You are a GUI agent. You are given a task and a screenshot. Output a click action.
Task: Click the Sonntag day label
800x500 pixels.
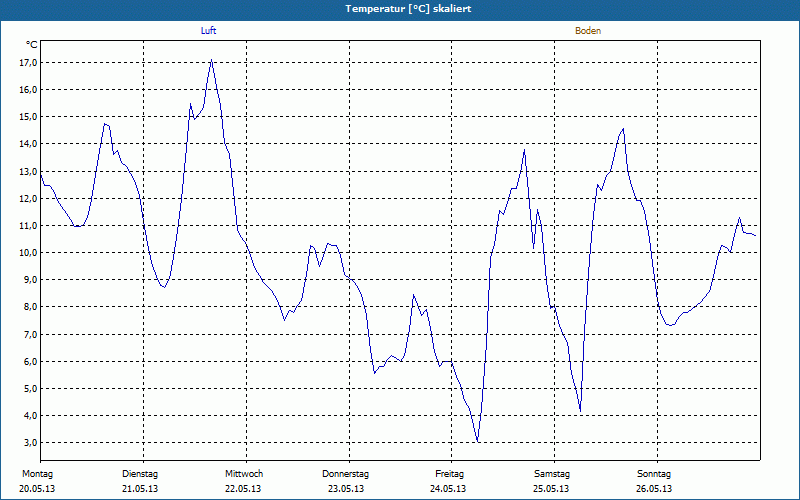(654, 474)
